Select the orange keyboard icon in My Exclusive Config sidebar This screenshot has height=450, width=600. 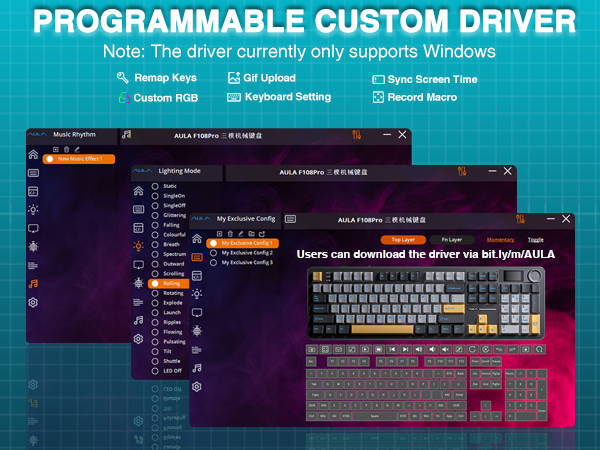pyautogui.click(x=197, y=257)
